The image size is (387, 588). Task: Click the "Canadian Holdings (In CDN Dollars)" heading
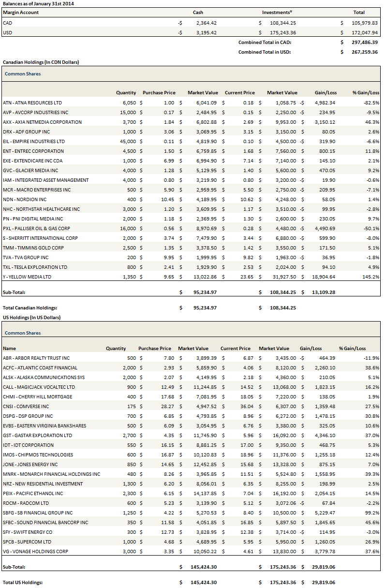(41, 62)
